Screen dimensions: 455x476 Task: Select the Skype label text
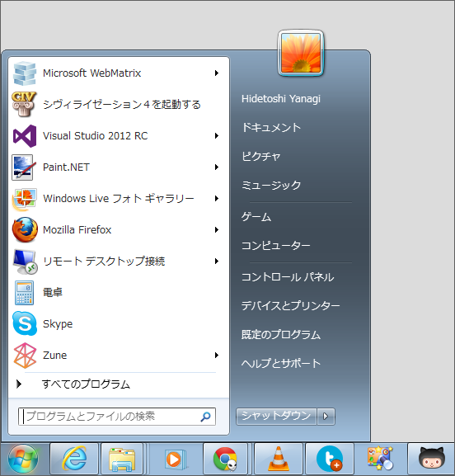(58, 324)
